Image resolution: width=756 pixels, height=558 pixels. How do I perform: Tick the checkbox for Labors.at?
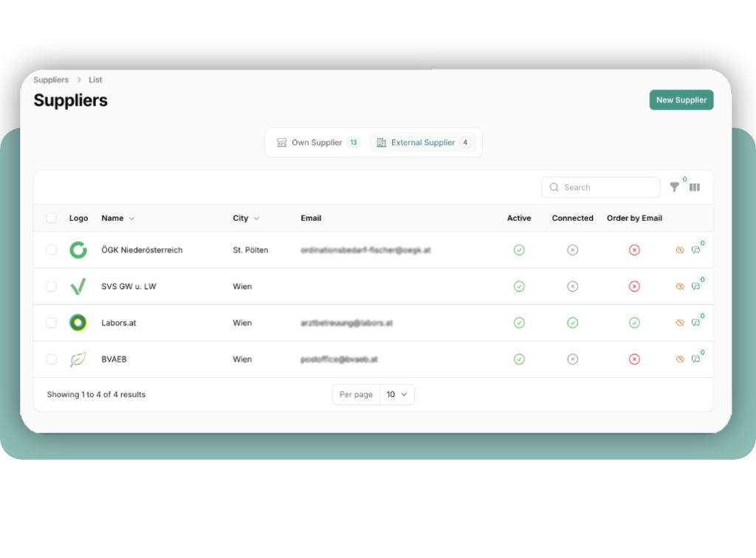point(52,323)
